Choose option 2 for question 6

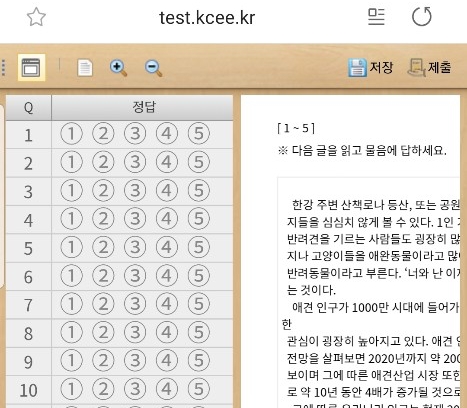point(103,276)
